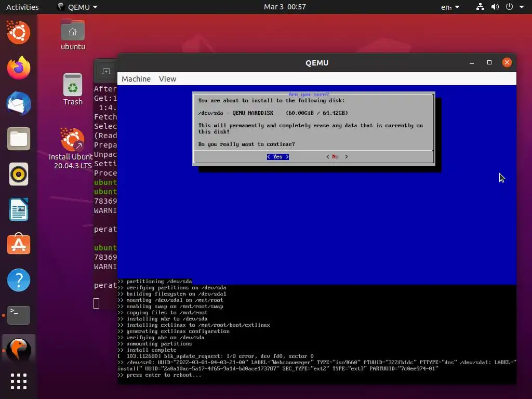This screenshot has width=532, height=399.
Task: Maximize the QEMU window
Action: point(489,62)
